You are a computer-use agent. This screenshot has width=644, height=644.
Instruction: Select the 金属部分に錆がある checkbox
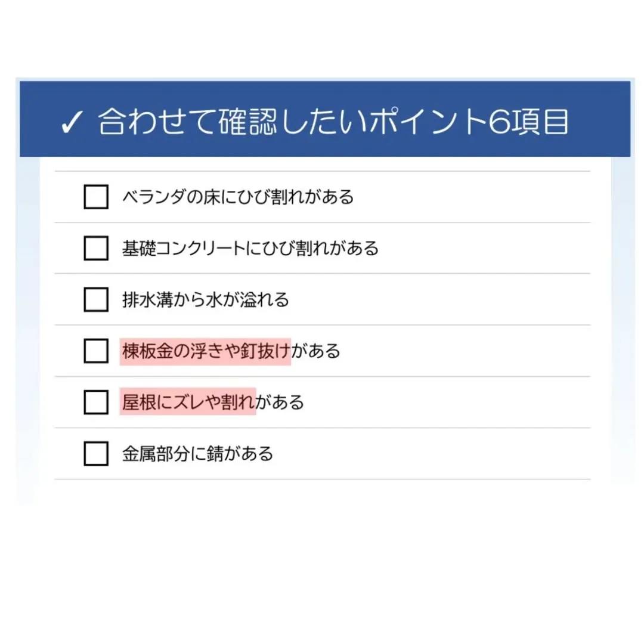coord(96,454)
